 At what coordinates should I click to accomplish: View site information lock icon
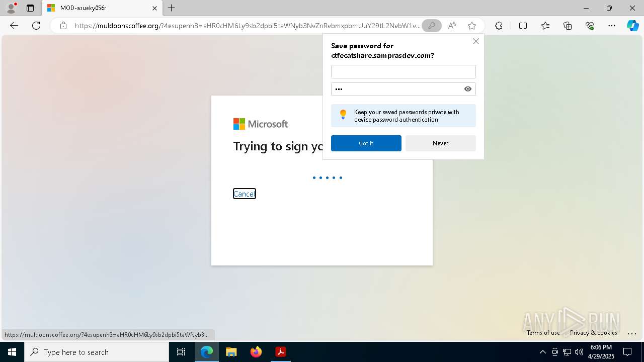(63, 26)
